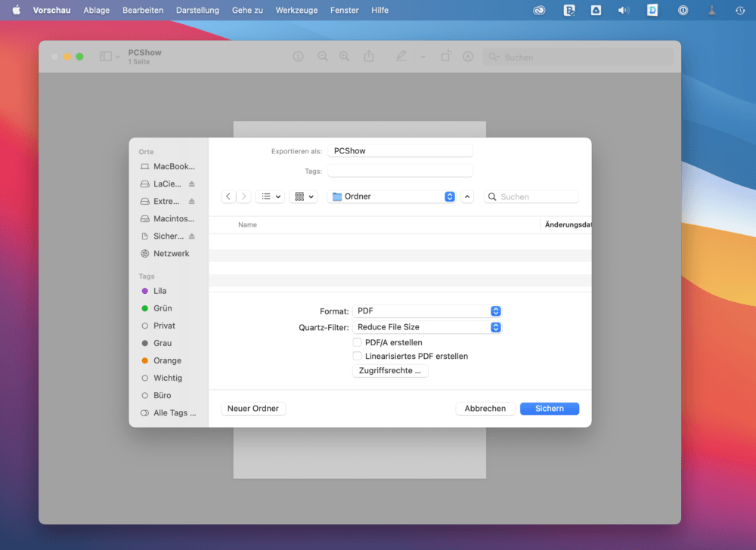Click the Sichern button
This screenshot has width=756, height=550.
point(549,409)
